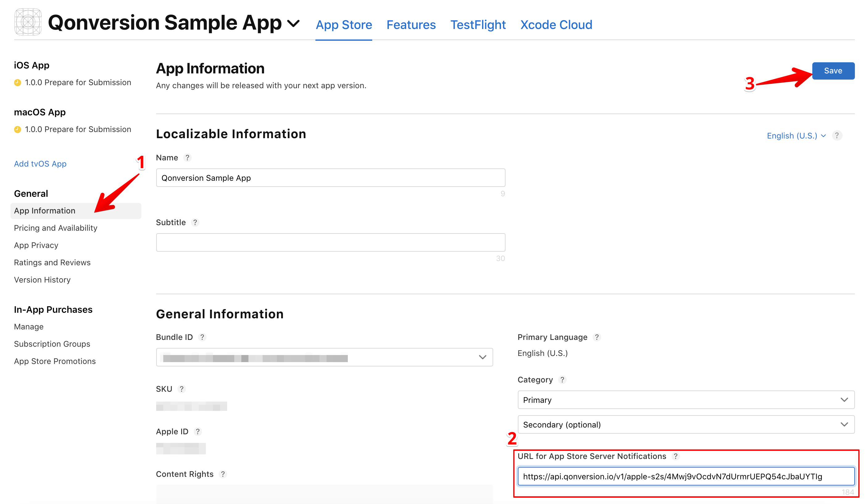Open Subscription Groups in sidebar

tap(52, 344)
